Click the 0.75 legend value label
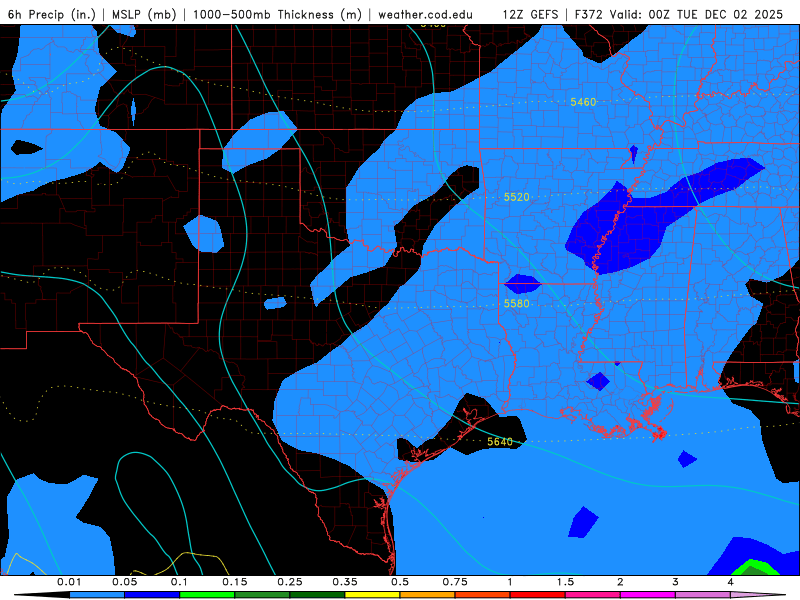Image resolution: width=800 pixels, height=600 pixels. point(455,582)
